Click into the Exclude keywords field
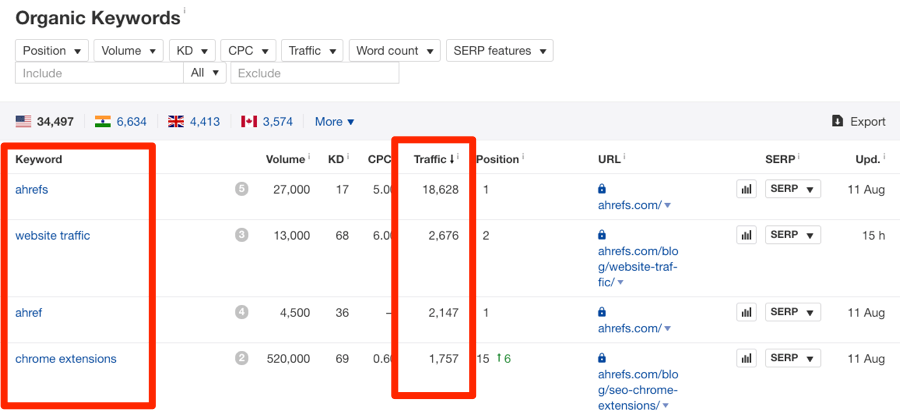 (314, 73)
